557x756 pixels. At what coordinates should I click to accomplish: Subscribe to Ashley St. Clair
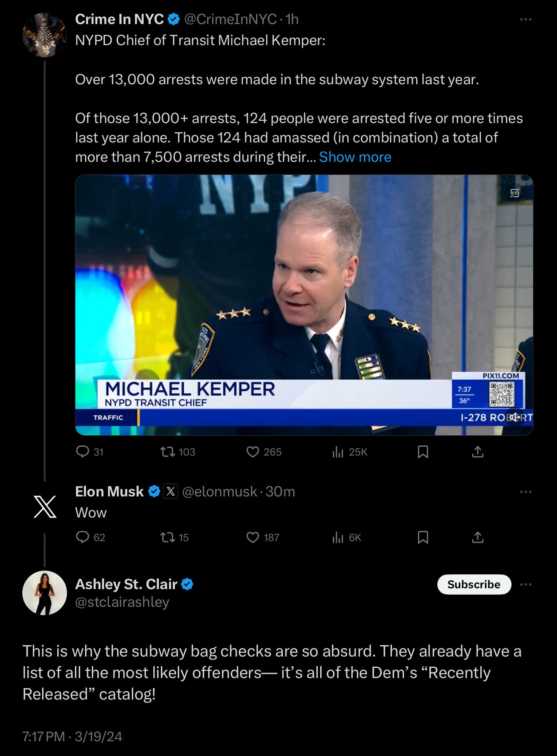pyautogui.click(x=474, y=584)
